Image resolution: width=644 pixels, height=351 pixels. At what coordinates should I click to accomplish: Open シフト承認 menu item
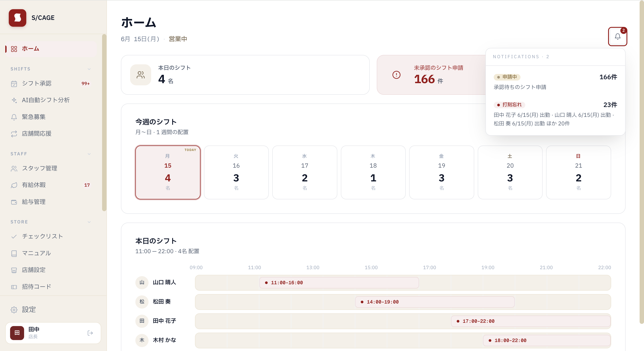(x=51, y=84)
